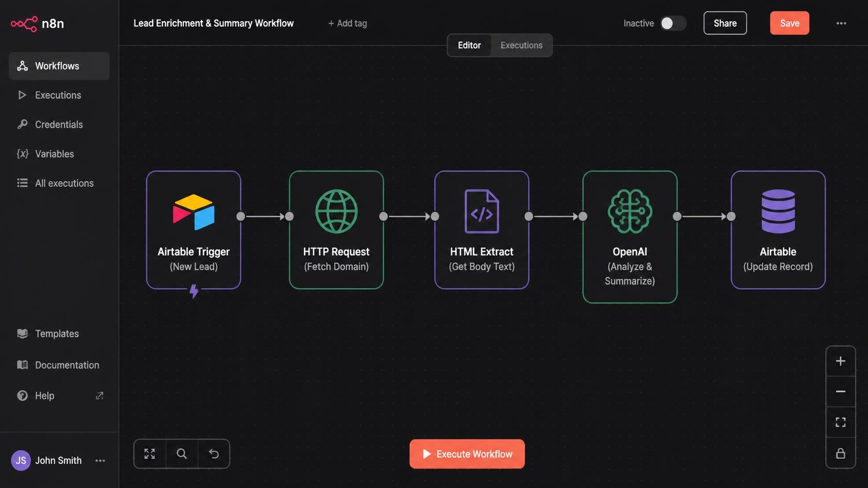Click the Share button
This screenshot has height=488, width=868.
(x=725, y=23)
